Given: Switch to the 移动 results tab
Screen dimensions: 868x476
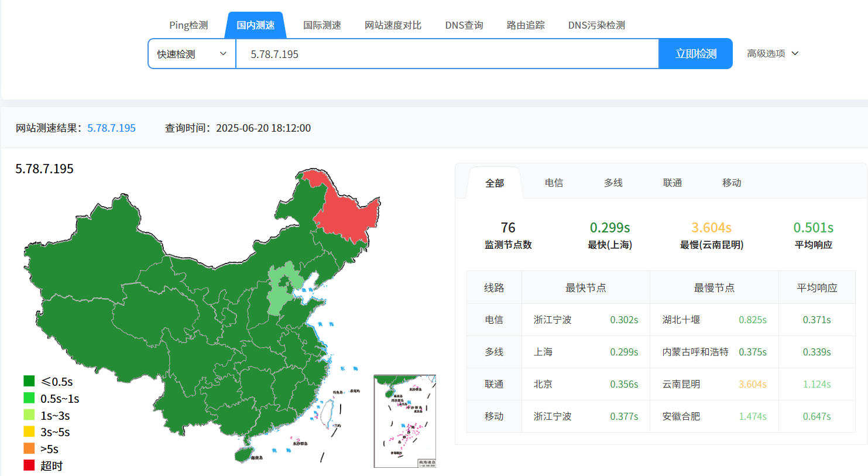Looking at the screenshot, I should 732,183.
